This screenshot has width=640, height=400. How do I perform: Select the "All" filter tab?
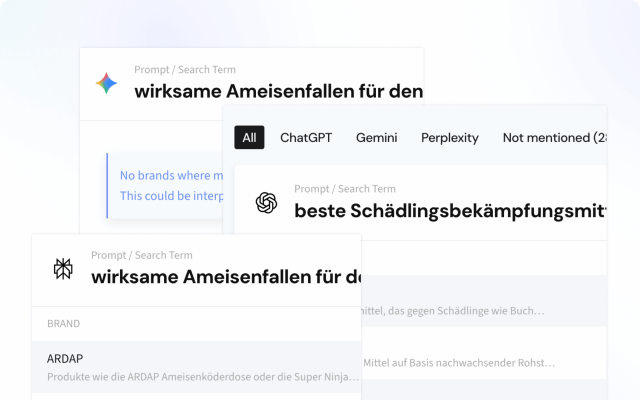[x=249, y=137]
